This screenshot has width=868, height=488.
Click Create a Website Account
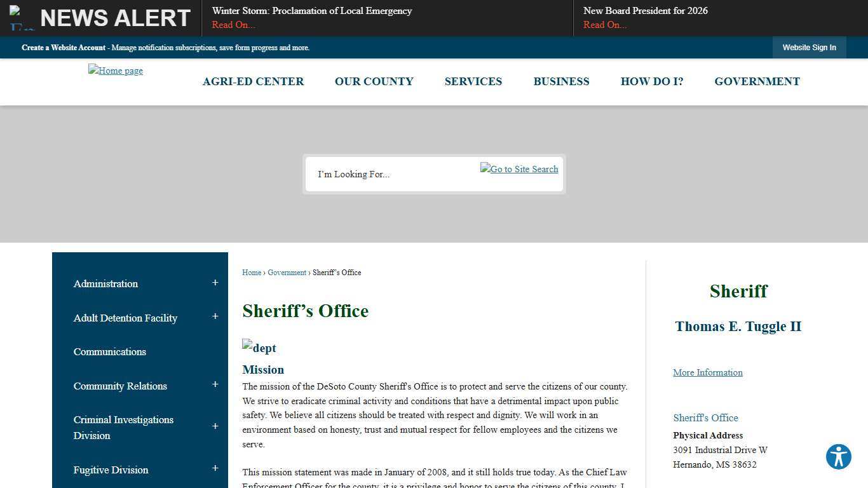pos(63,48)
